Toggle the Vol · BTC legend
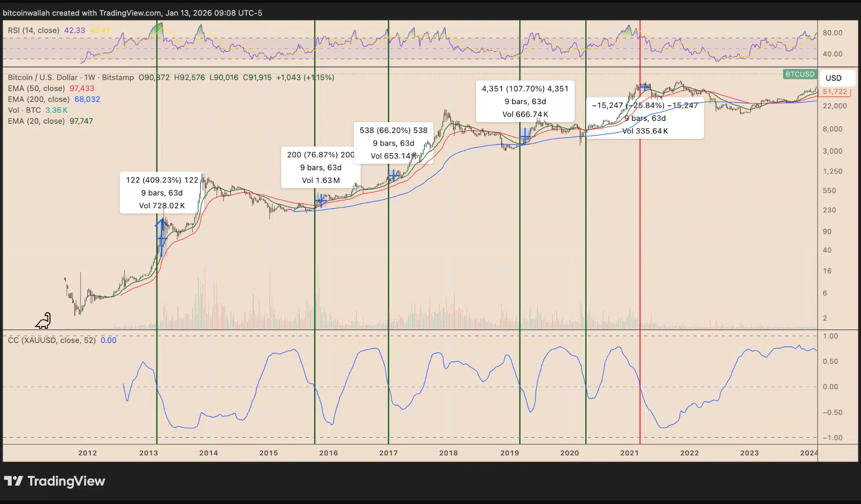The height and width of the screenshot is (504, 861). tap(25, 110)
